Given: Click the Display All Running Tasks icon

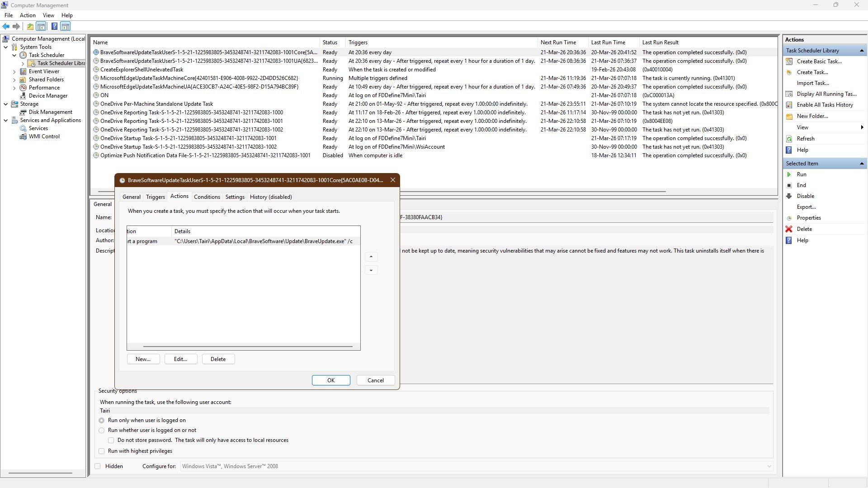Looking at the screenshot, I should [x=789, y=94].
